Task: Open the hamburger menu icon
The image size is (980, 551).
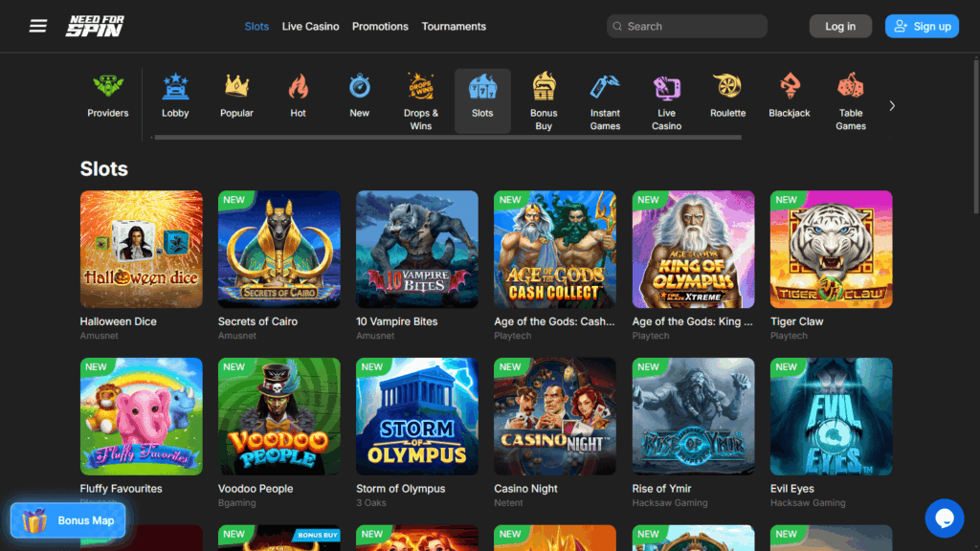Action: coord(38,26)
